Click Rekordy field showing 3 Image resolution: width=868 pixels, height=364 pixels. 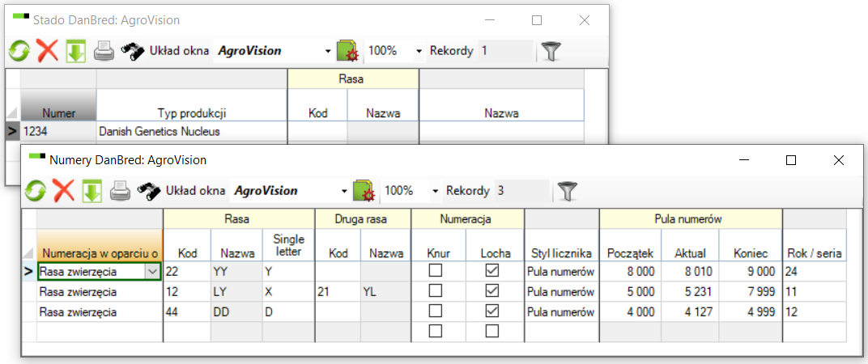tap(522, 192)
